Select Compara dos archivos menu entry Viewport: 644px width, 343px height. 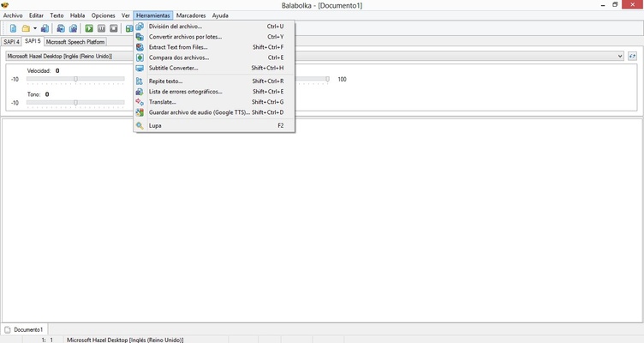point(214,57)
